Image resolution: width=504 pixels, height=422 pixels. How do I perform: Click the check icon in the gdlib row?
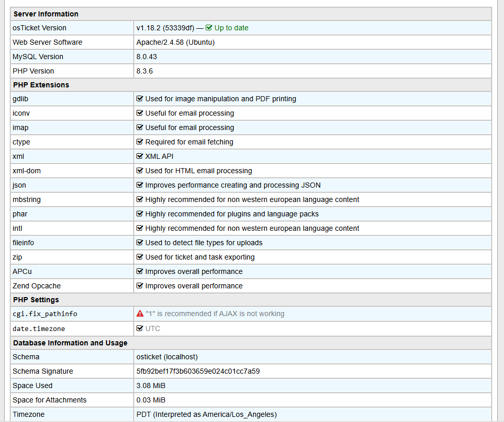pos(139,99)
